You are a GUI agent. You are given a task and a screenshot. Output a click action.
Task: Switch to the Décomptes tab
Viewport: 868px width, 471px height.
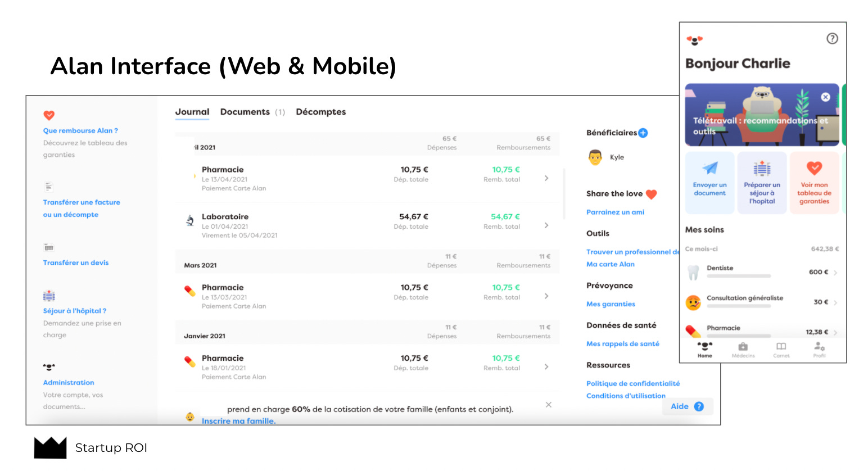(321, 112)
